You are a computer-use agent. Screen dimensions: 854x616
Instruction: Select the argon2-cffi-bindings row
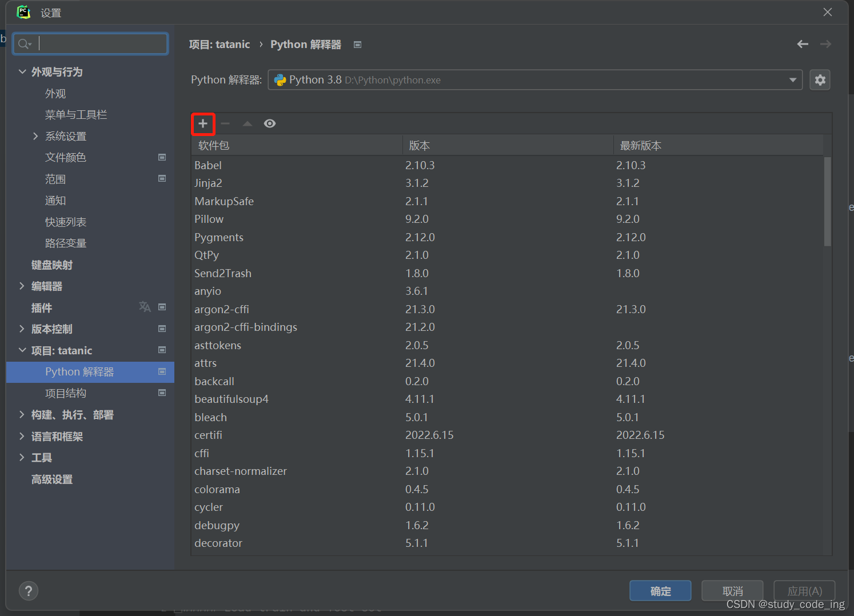tap(508, 327)
